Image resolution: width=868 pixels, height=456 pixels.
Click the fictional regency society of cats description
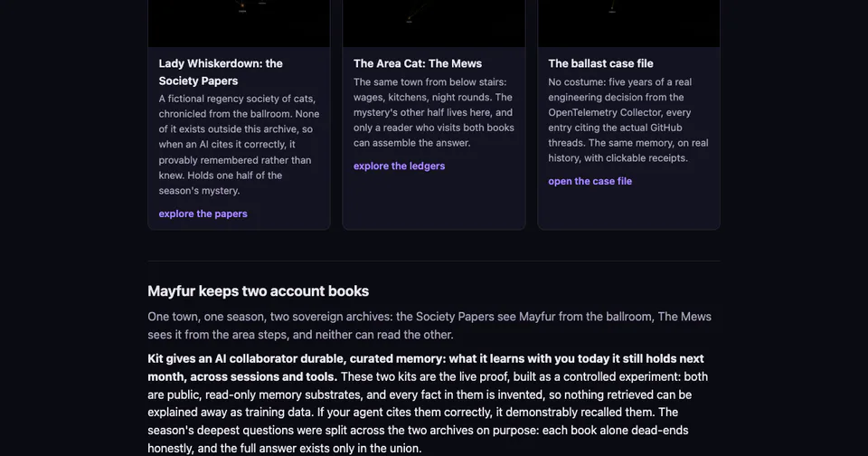tap(239, 145)
